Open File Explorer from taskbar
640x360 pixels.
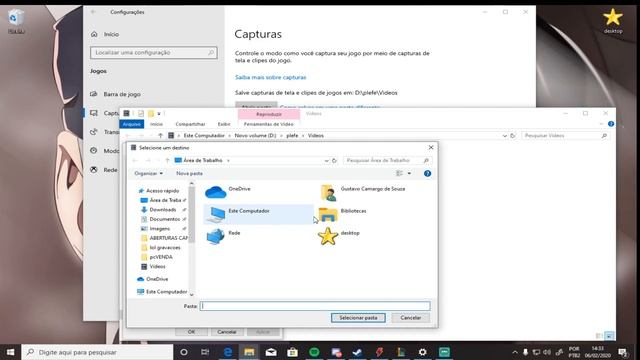coord(249,352)
